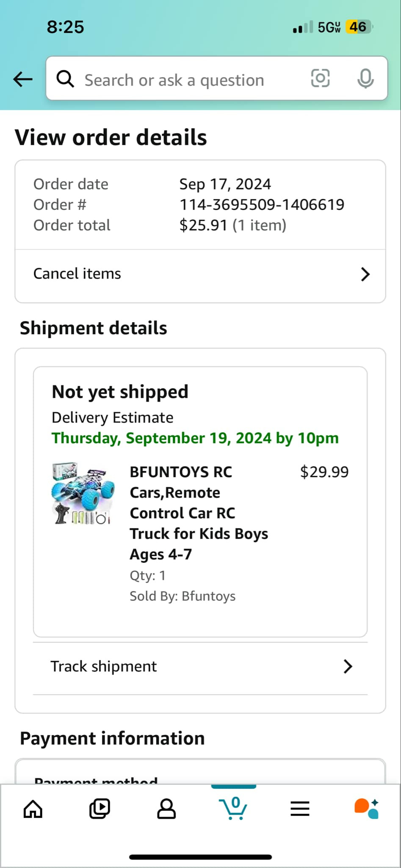Tap the Not yet shipped status heading
401x868 pixels.
coord(120,392)
